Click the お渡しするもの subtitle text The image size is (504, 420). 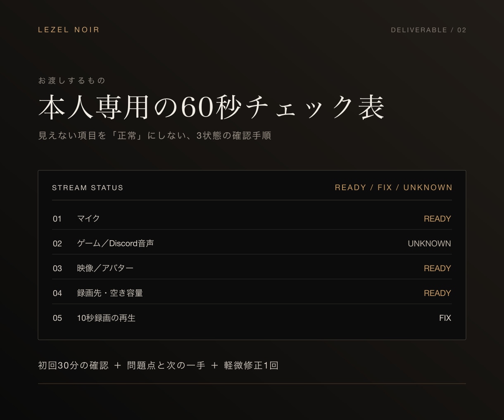[71, 81]
